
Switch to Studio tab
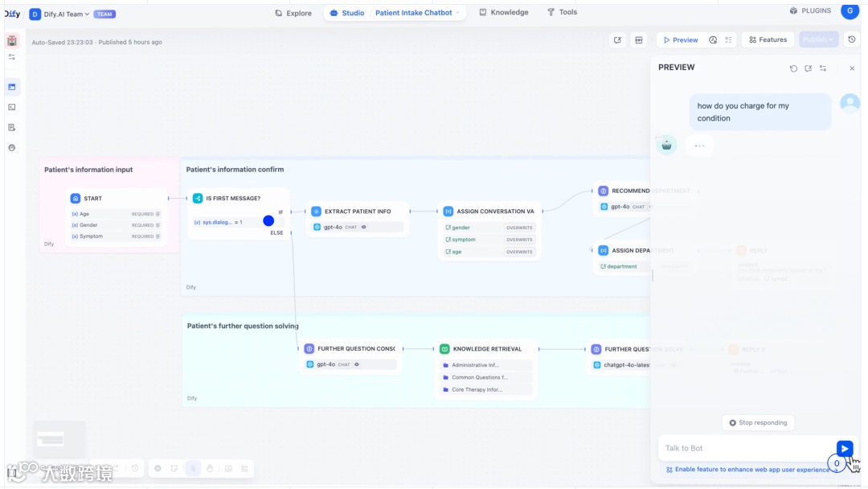pos(347,13)
